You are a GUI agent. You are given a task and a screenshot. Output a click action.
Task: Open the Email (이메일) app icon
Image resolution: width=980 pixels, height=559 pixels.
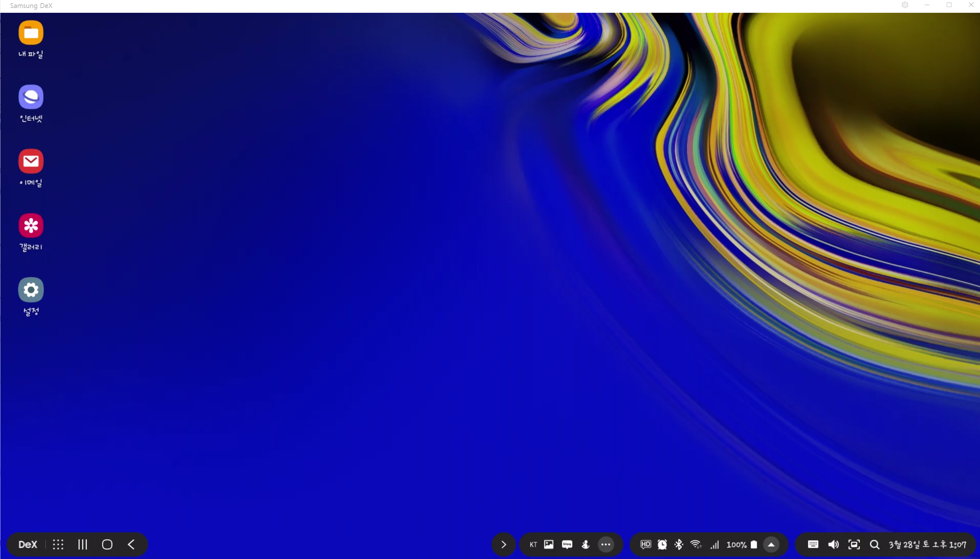point(31,161)
